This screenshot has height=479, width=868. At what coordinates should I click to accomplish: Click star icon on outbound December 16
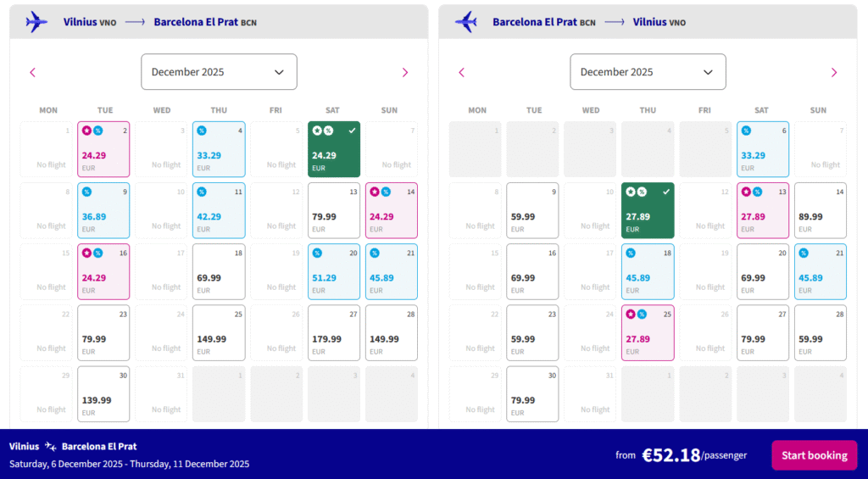(86, 253)
